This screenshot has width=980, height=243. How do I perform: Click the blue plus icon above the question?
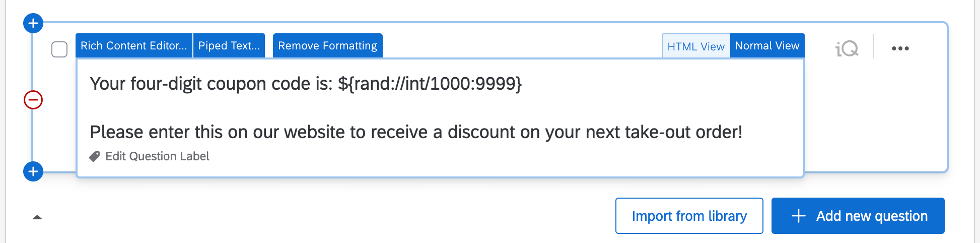[33, 23]
